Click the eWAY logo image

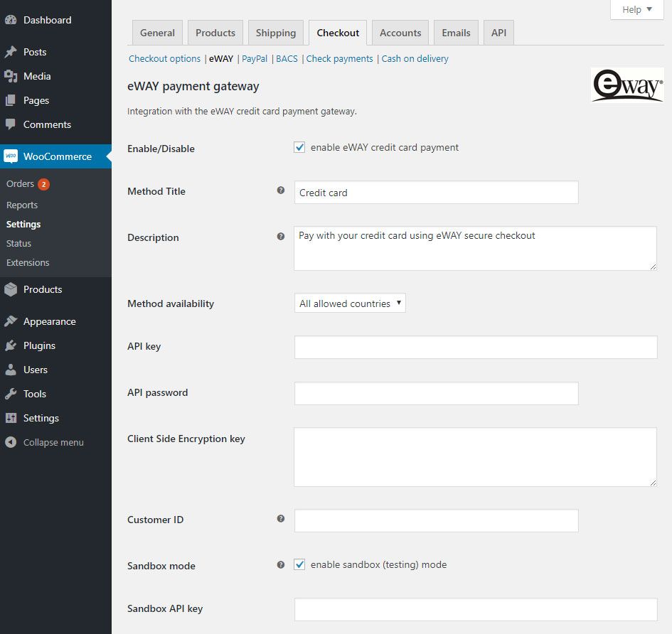click(x=627, y=85)
